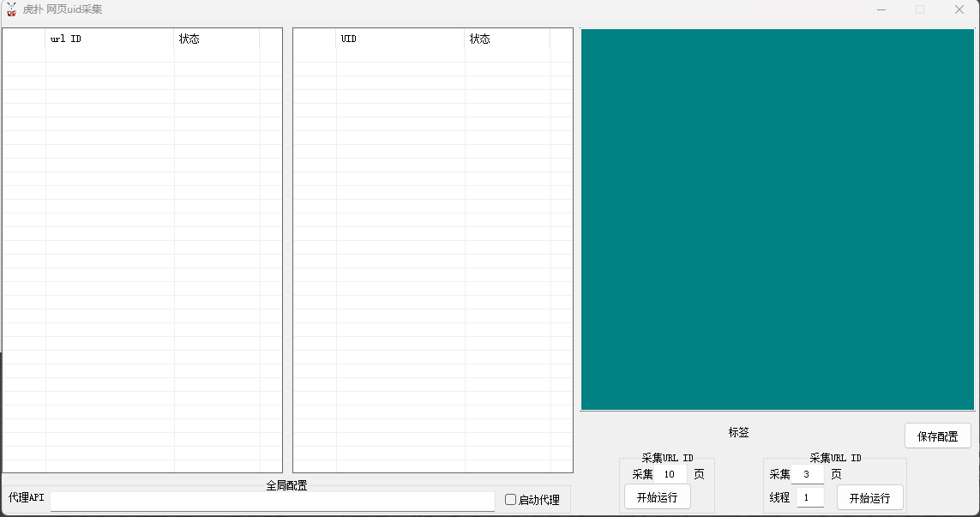Screen dimensions: 980x517
Task: Select first empty row under UID column
Action: point(400,56)
